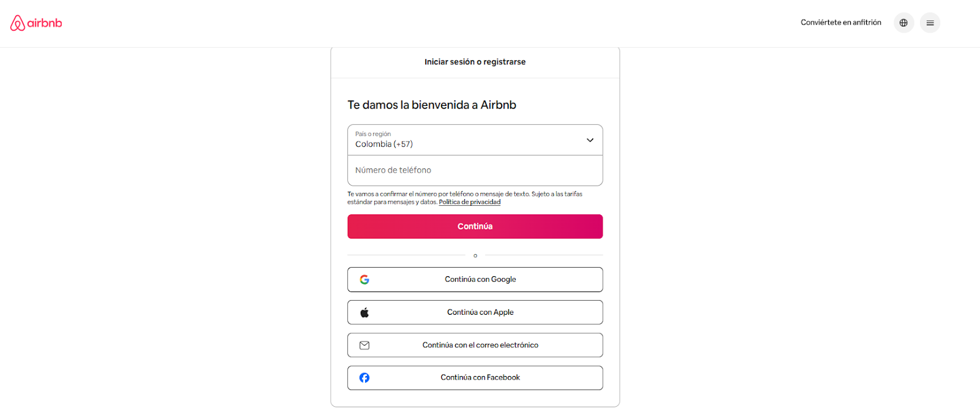Image resolution: width=980 pixels, height=414 pixels.
Task: Choose Continúa con Google text
Action: pos(480,279)
